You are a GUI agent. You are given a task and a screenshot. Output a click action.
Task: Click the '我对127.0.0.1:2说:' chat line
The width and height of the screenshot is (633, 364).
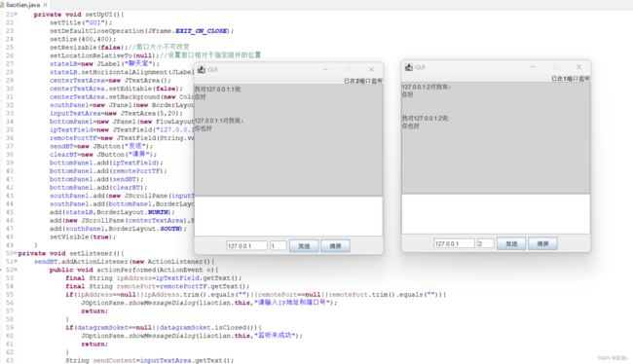pos(426,118)
